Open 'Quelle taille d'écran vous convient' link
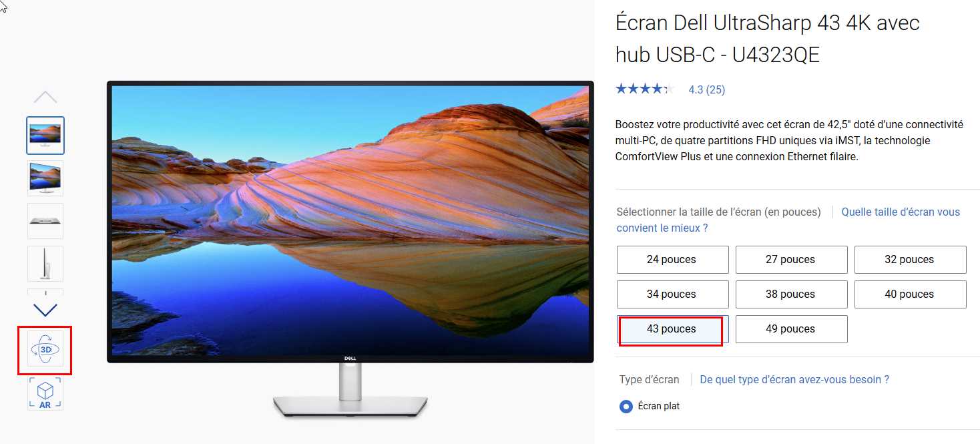The width and height of the screenshot is (980, 444). tap(788, 220)
